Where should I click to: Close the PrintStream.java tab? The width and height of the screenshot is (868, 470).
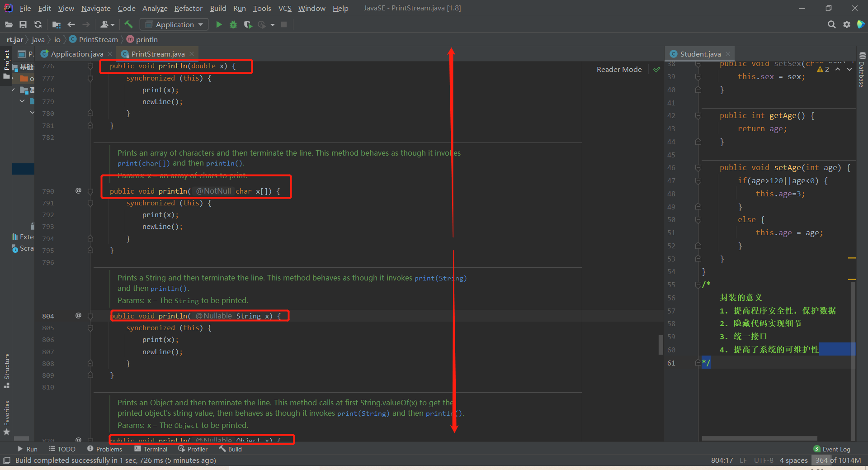pyautogui.click(x=192, y=54)
